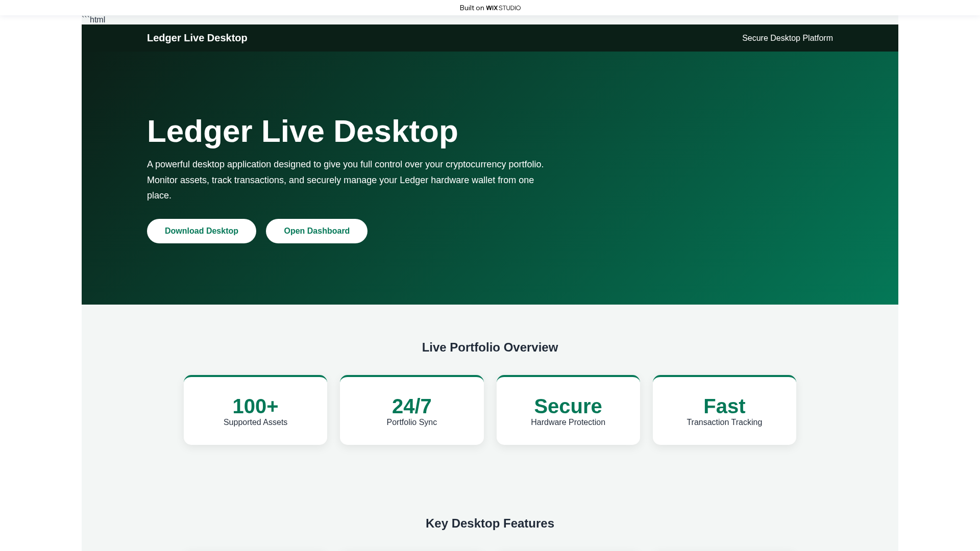
Task: Open the Built on Wix Studio banner link
Action: [490, 8]
